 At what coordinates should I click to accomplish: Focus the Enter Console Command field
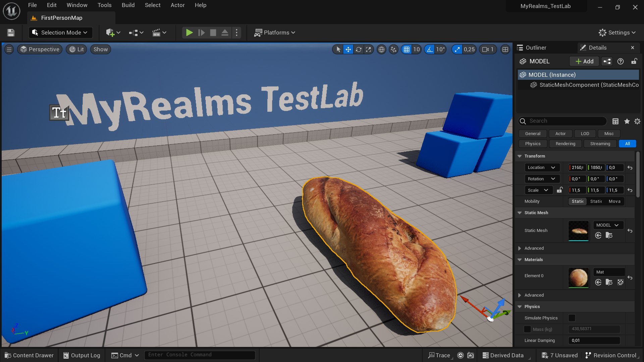click(200, 355)
